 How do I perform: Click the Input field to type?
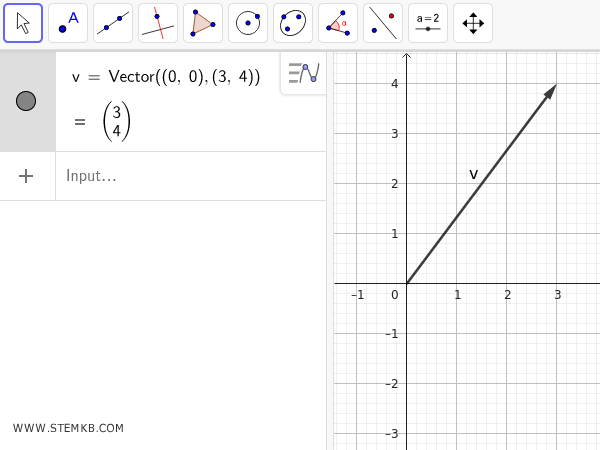190,176
